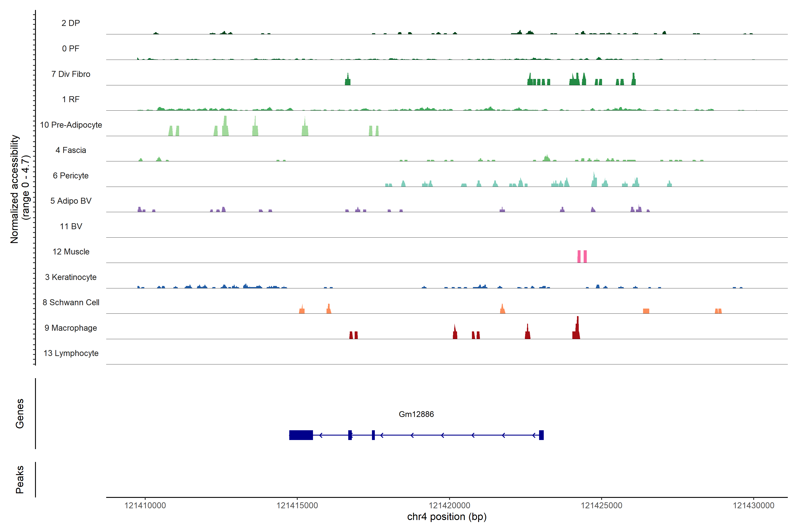The width and height of the screenshot is (798, 532).
Task: Click the Gm12886 gene label
Action: (x=416, y=414)
